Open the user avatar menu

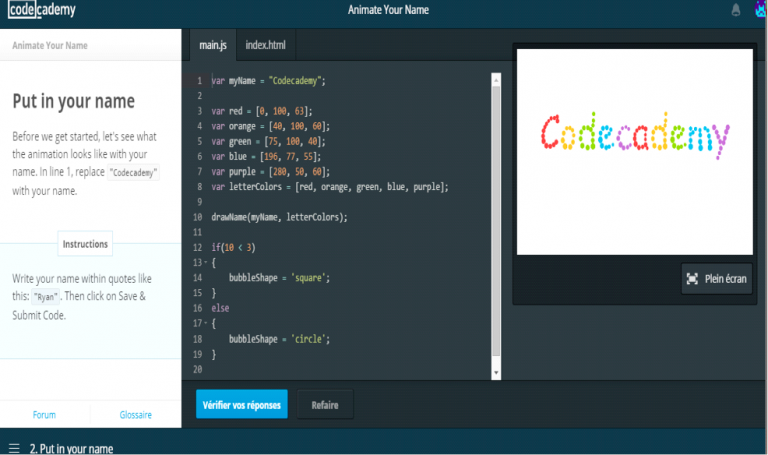point(761,9)
